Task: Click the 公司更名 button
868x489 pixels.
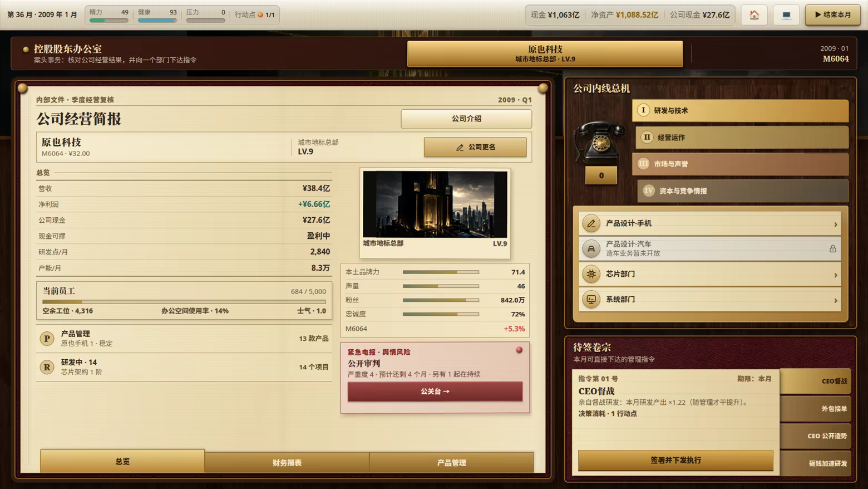Action: pyautogui.click(x=475, y=147)
